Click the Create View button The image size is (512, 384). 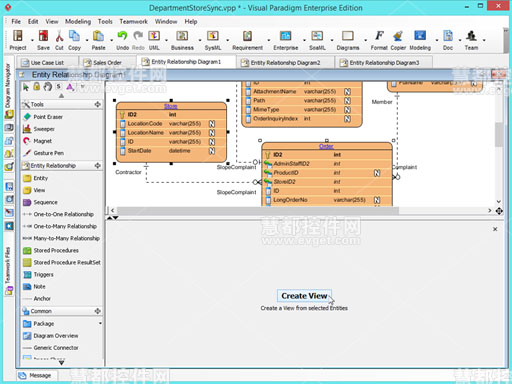click(x=304, y=296)
